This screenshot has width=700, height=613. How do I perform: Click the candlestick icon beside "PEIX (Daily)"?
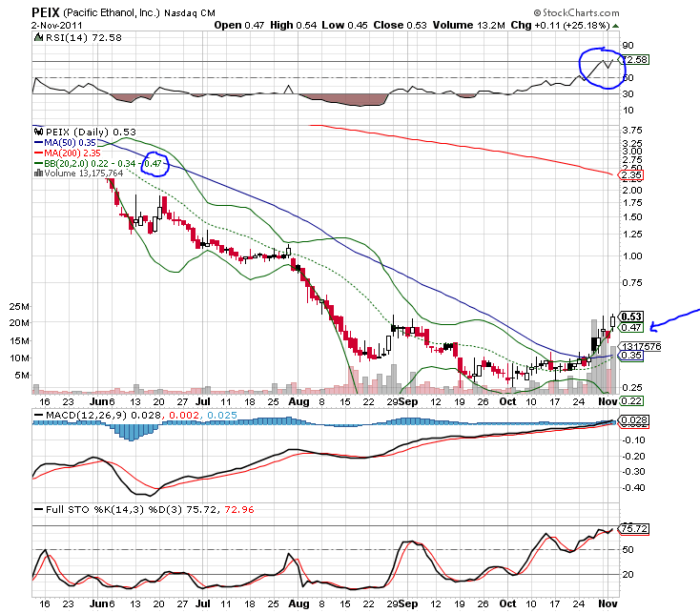[x=38, y=132]
